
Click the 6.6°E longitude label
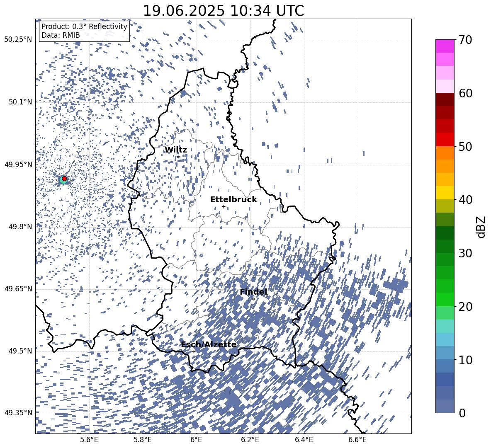click(357, 440)
